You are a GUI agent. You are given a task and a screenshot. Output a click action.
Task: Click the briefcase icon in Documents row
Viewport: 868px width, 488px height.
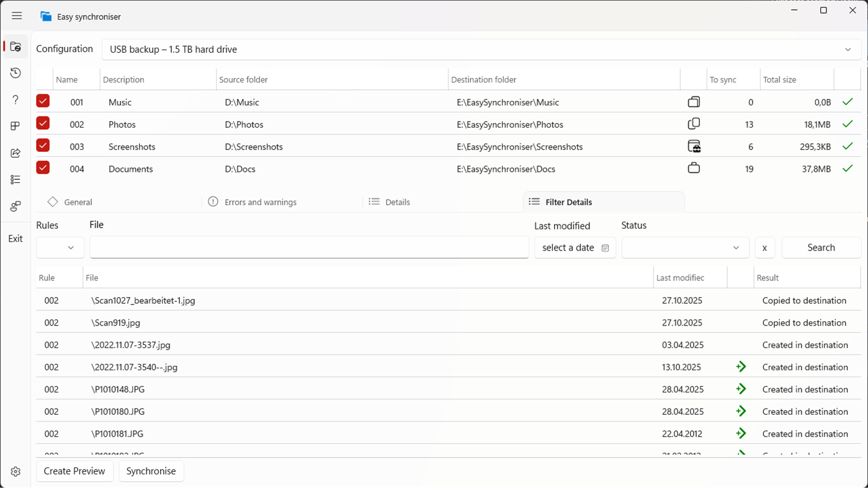694,169
